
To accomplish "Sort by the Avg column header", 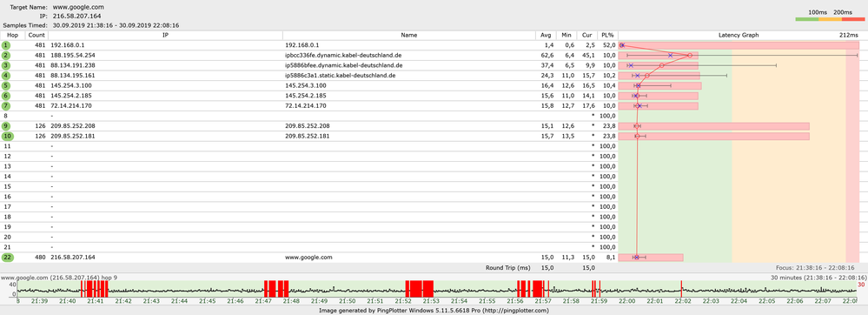I will pos(546,35).
